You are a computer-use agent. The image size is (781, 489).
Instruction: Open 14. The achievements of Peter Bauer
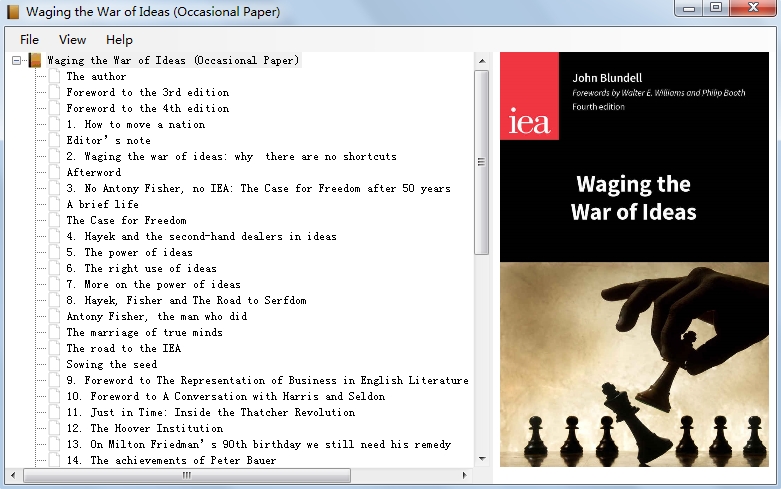click(171, 459)
